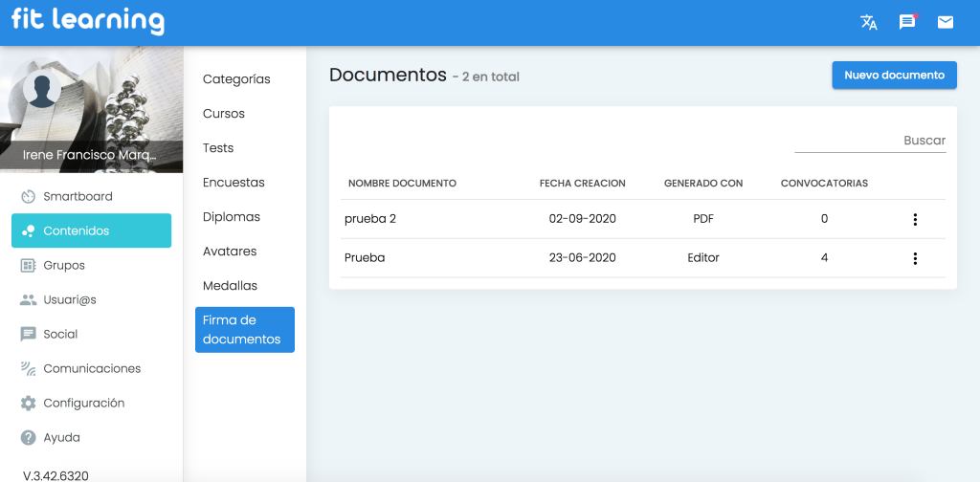Open the chat messages icon
This screenshot has width=980, height=482.
pyautogui.click(x=907, y=22)
